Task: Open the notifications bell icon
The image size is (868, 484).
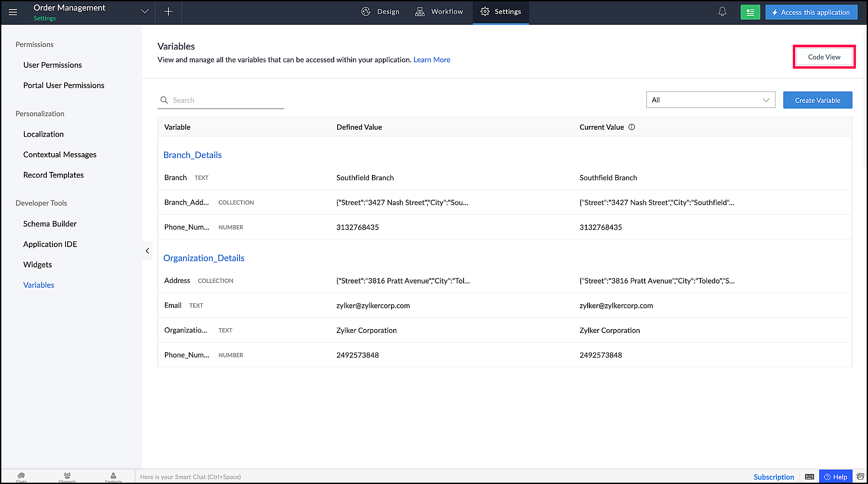Action: (722, 12)
